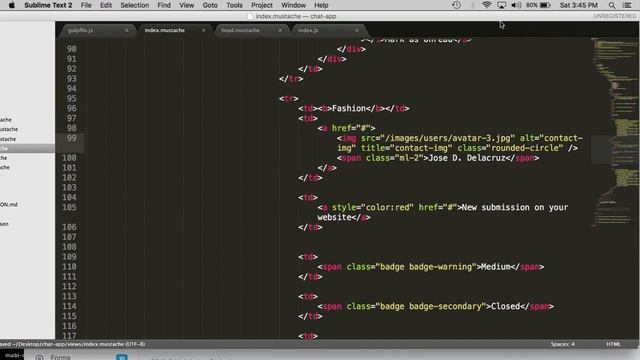Open the AirPlay display menu

point(501,5)
